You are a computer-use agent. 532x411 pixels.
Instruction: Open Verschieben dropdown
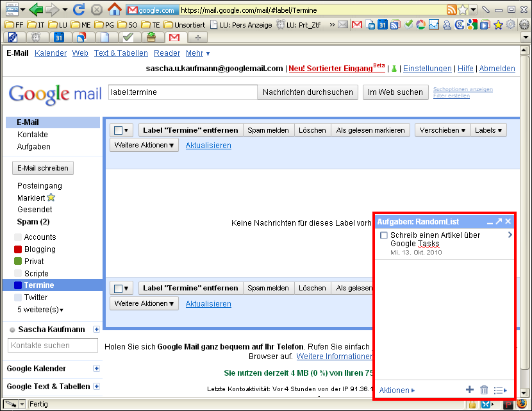coord(442,130)
